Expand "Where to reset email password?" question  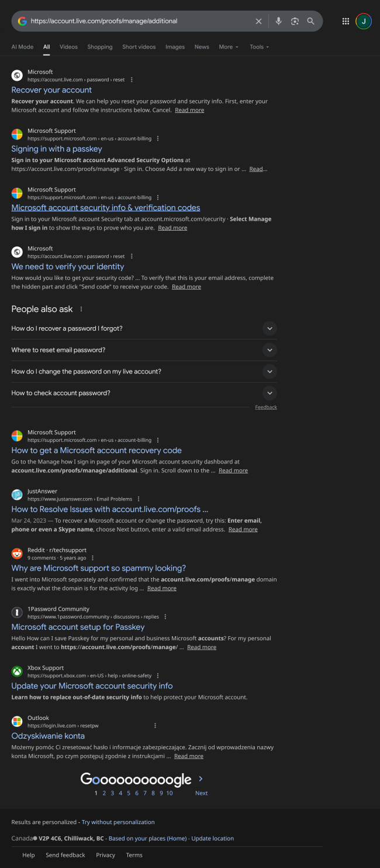click(x=270, y=350)
